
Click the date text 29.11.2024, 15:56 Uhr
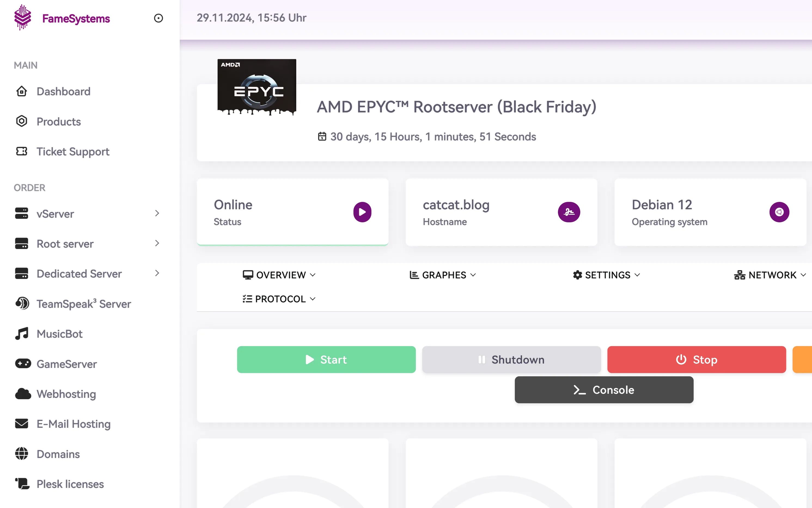coord(252,17)
